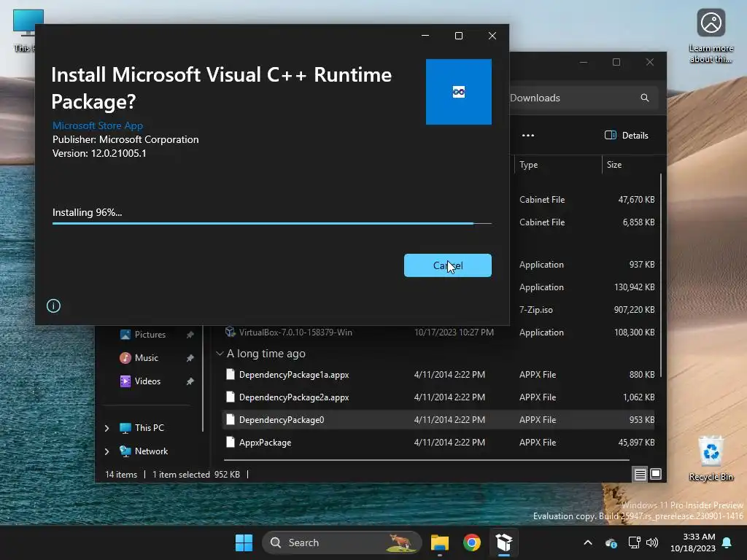Select DependencyPackage1a.appx file
The width and height of the screenshot is (747, 560).
tap(294, 374)
